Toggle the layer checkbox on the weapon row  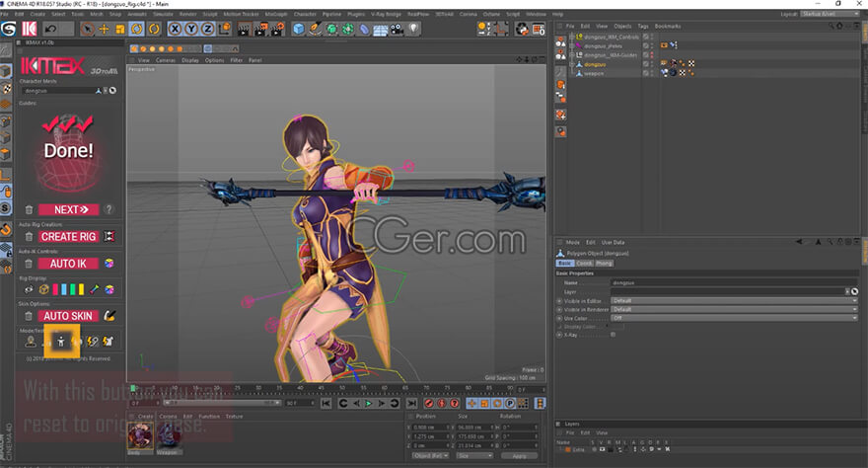click(x=645, y=73)
